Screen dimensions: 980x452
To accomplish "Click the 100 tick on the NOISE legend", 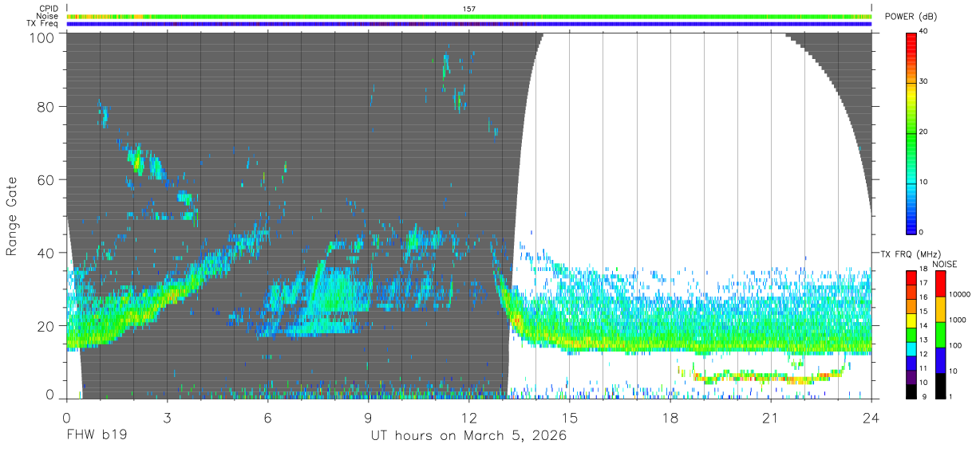I will click(954, 345).
